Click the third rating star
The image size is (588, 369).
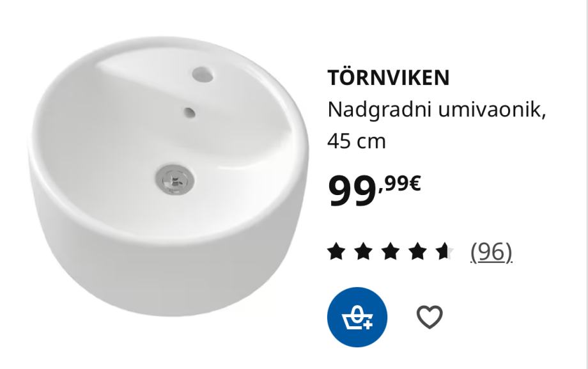[391, 251]
